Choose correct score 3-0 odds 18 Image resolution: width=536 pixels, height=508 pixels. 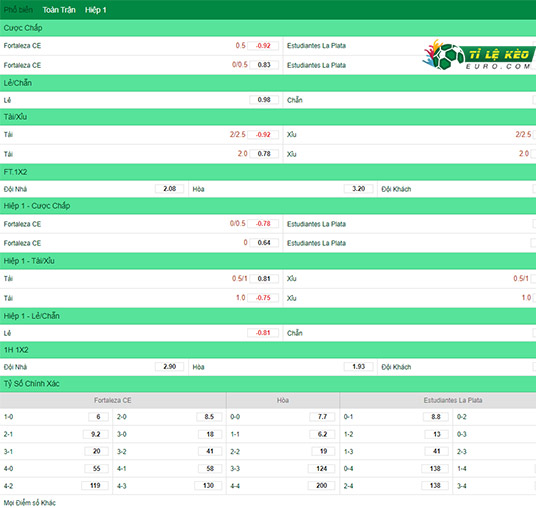point(210,434)
